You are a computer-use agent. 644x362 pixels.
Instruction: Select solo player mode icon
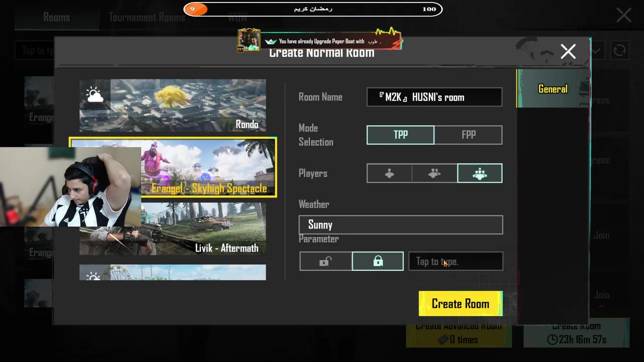point(389,173)
